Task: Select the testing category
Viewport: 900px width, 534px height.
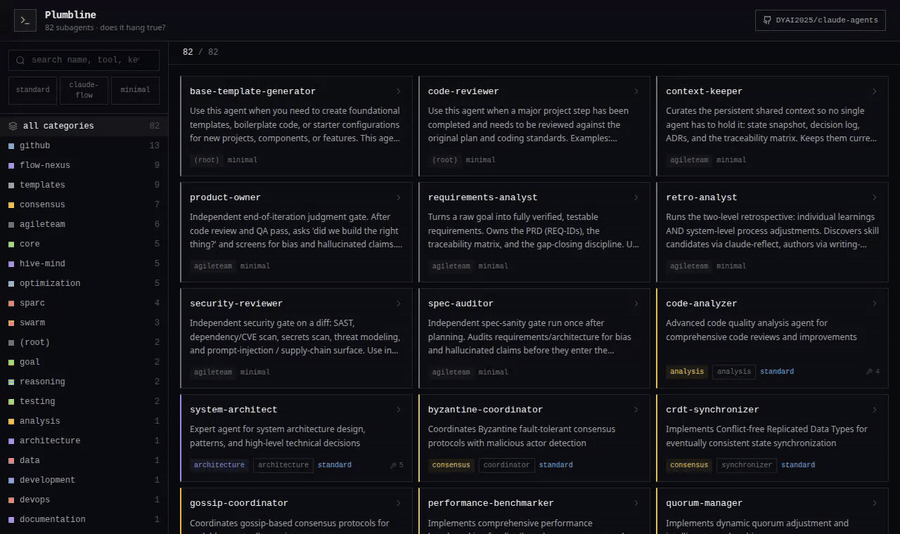Action: click(84, 401)
